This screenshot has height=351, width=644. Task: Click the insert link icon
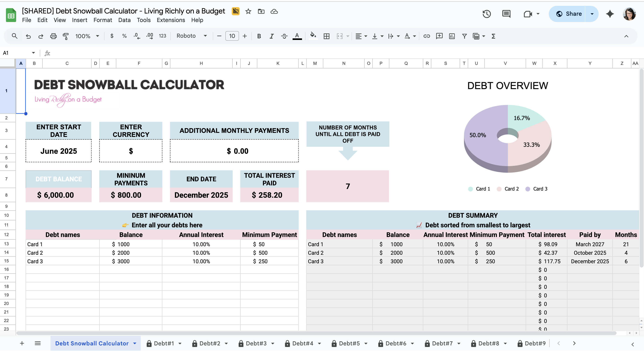(x=426, y=36)
